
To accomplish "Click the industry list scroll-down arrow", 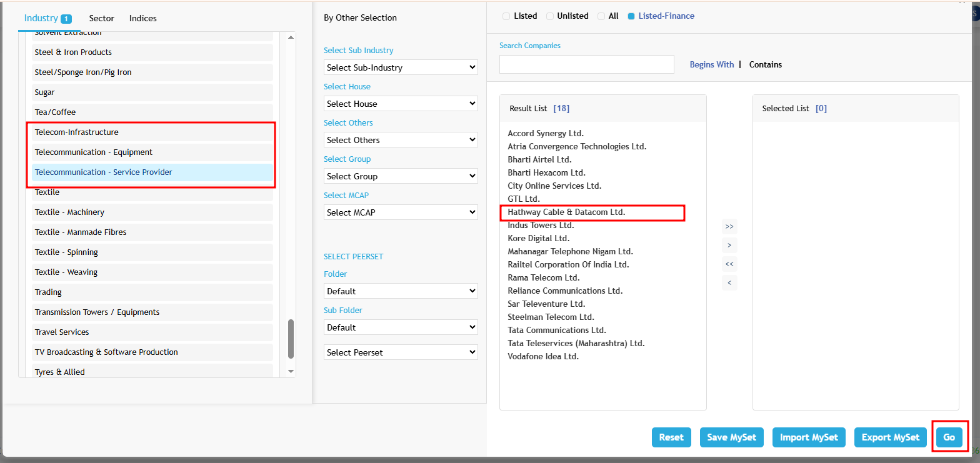I will point(291,371).
